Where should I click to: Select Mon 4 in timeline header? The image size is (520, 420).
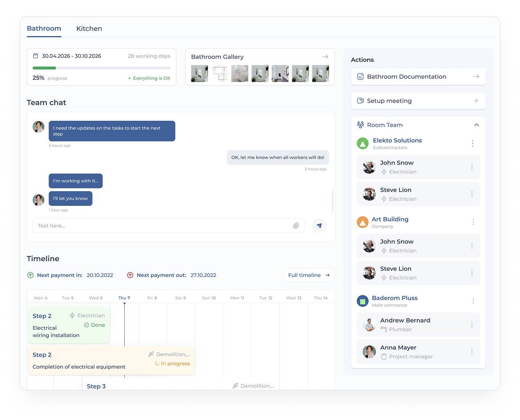(x=41, y=298)
